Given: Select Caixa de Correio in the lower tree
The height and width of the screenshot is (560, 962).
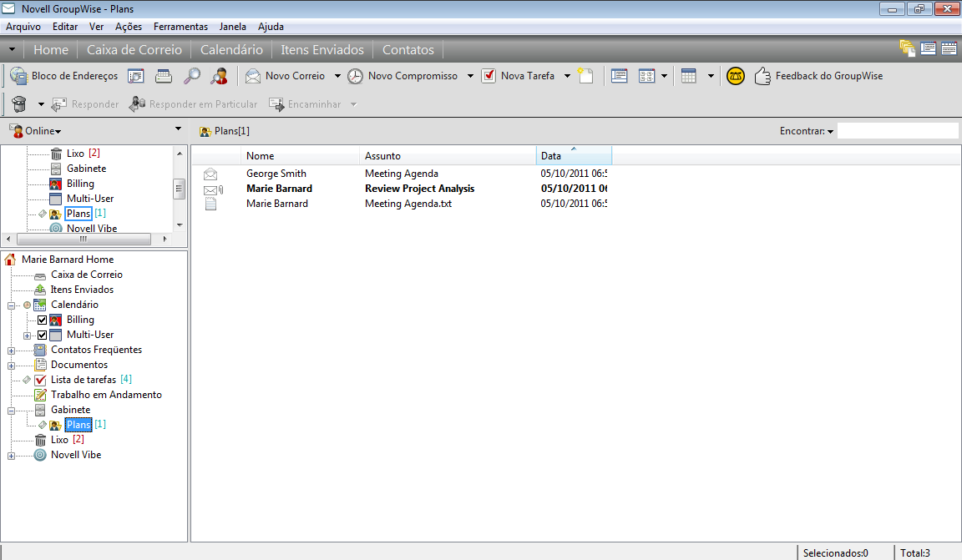Looking at the screenshot, I should [x=87, y=275].
